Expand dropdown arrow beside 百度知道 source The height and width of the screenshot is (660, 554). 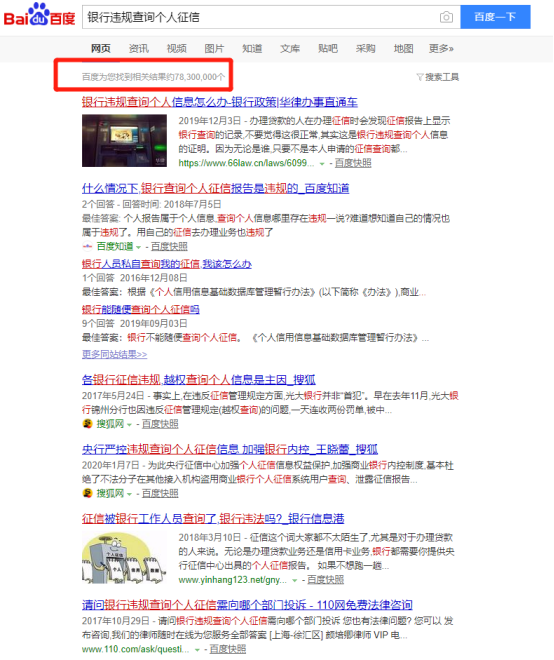[x=138, y=247]
